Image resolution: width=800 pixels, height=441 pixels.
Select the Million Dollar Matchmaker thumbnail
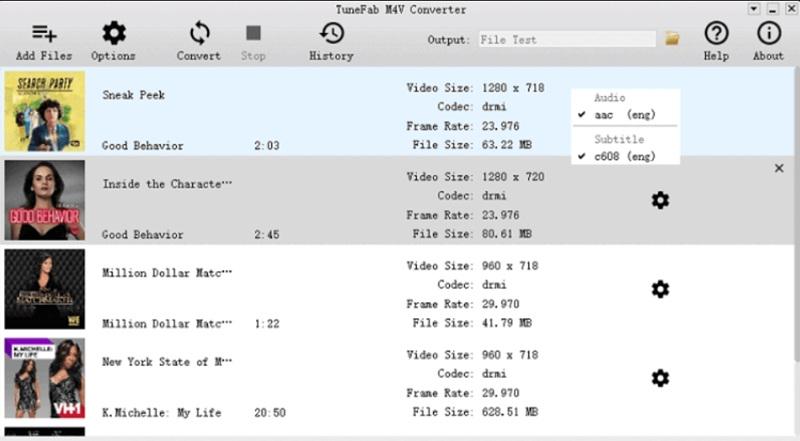point(44,289)
